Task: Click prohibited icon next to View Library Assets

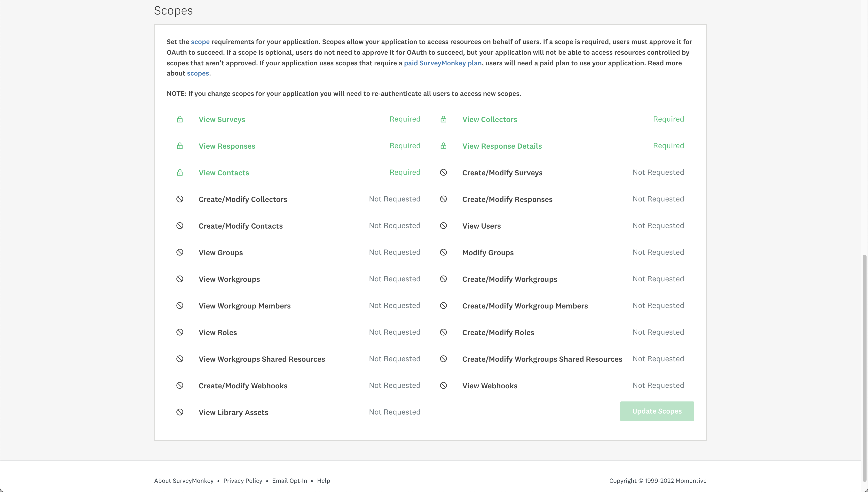Action: (180, 412)
